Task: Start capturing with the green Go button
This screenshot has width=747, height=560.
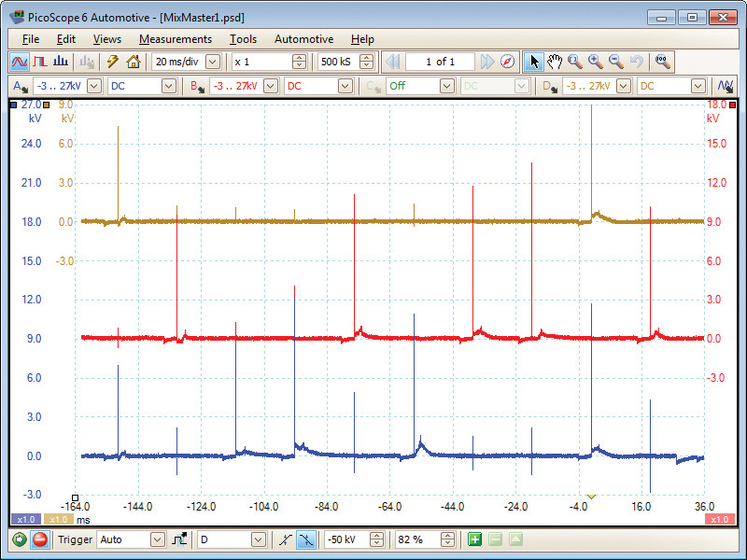Action: (x=19, y=539)
